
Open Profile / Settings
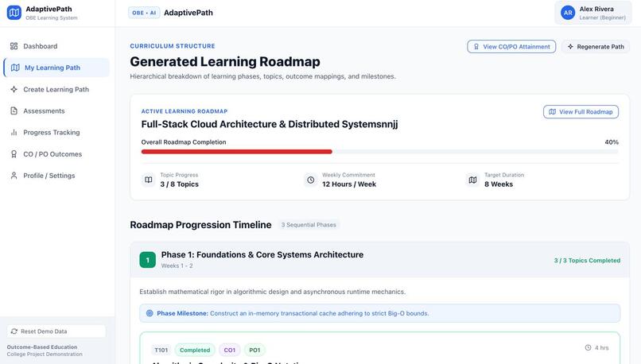tap(56, 176)
